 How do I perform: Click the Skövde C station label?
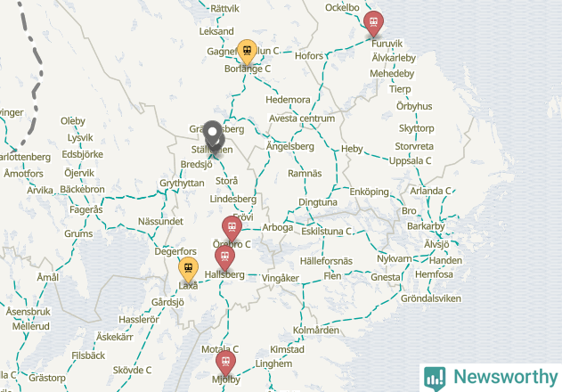(x=132, y=370)
